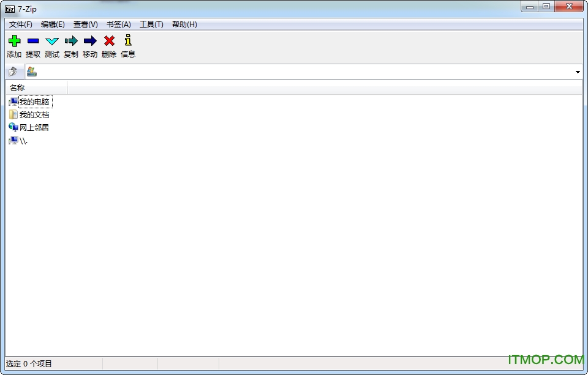Click the Test (测试) checkmark icon
The image size is (588, 375).
tap(52, 41)
